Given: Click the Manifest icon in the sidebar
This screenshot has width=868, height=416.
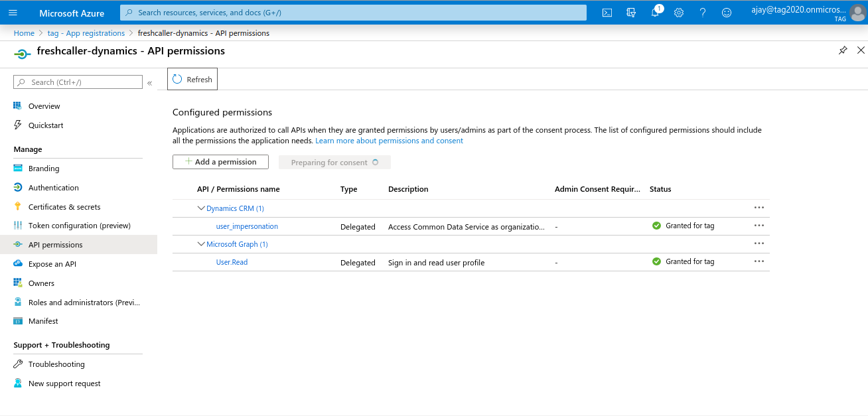Looking at the screenshot, I should point(18,321).
